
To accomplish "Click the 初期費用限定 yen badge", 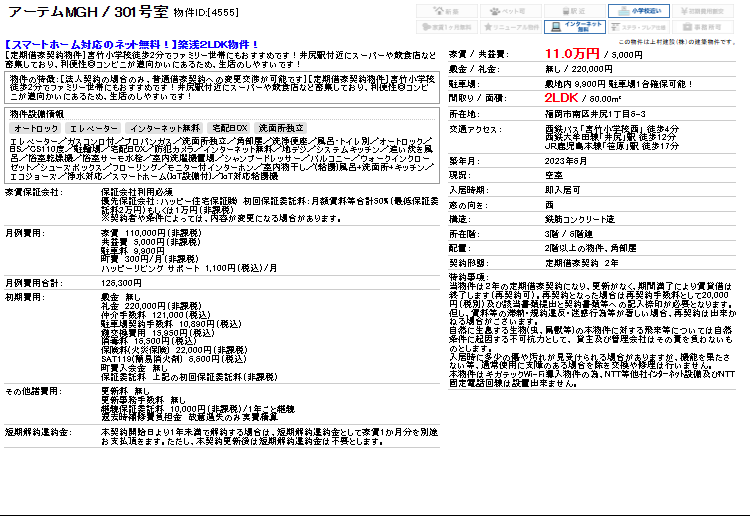I will click(703, 11).
